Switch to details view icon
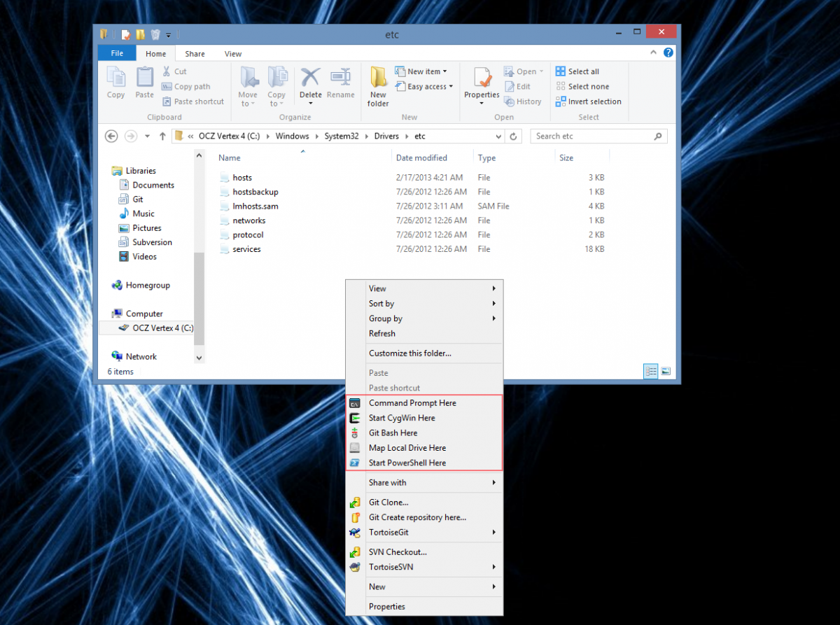 coord(651,372)
